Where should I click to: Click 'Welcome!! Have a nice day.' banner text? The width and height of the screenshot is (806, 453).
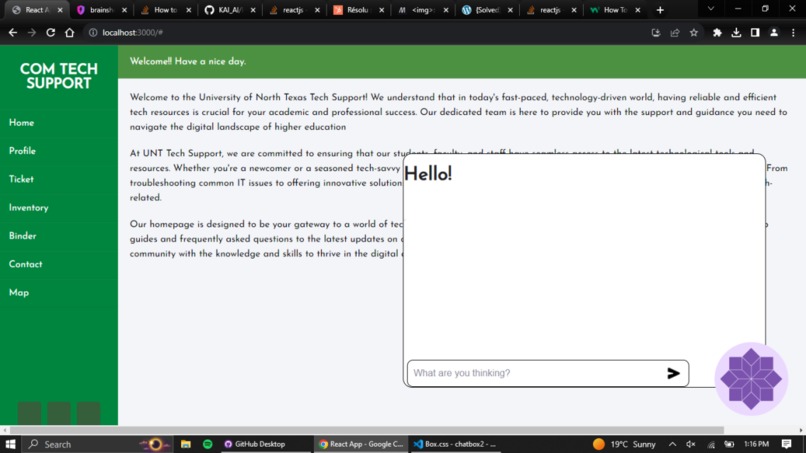point(188,61)
